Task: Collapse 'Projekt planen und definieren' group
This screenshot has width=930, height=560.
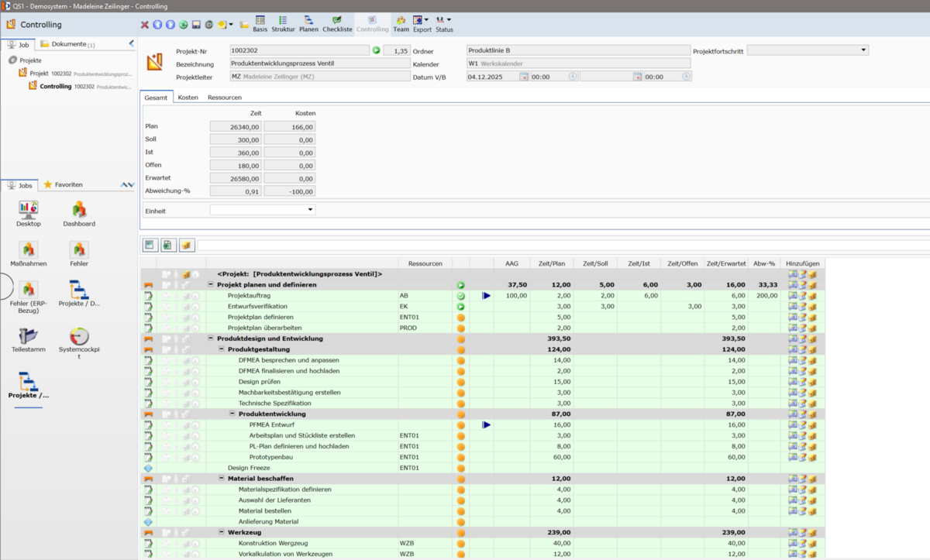Action: pyautogui.click(x=211, y=285)
